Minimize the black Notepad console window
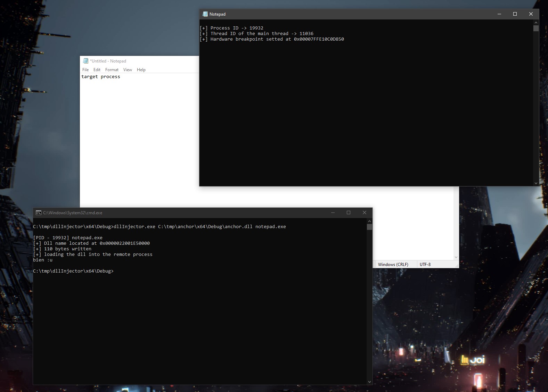 pos(499,14)
